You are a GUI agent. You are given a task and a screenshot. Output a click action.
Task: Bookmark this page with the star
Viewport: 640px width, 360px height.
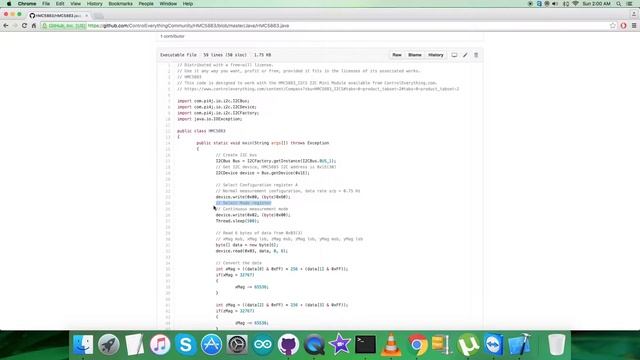pos(613,26)
